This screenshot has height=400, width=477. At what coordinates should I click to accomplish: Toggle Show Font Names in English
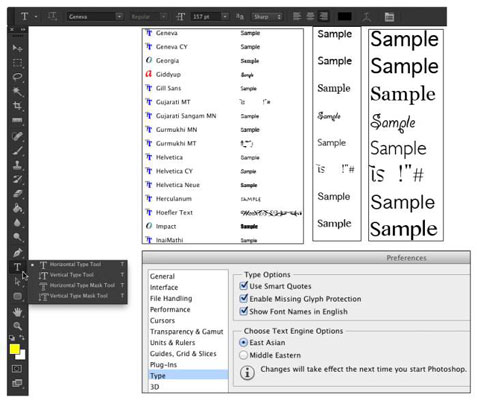(x=244, y=311)
